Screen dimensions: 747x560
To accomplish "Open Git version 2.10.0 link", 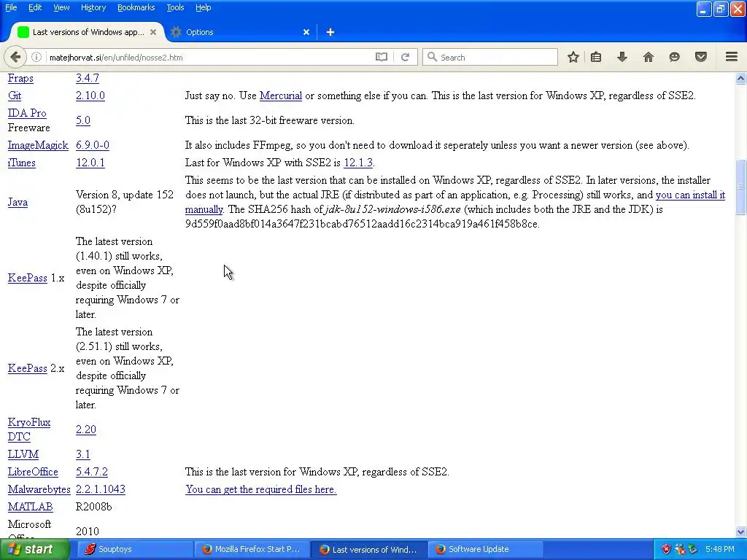I will coord(90,96).
